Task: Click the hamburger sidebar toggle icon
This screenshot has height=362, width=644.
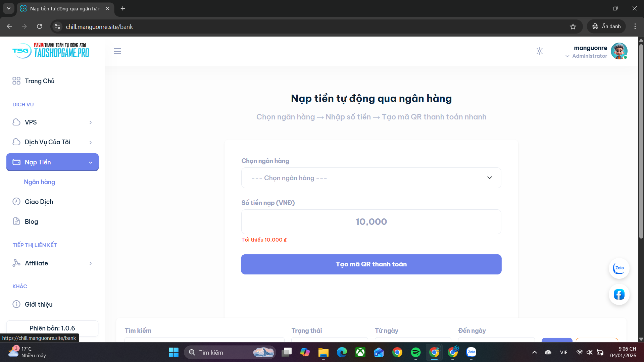Action: pos(117,51)
